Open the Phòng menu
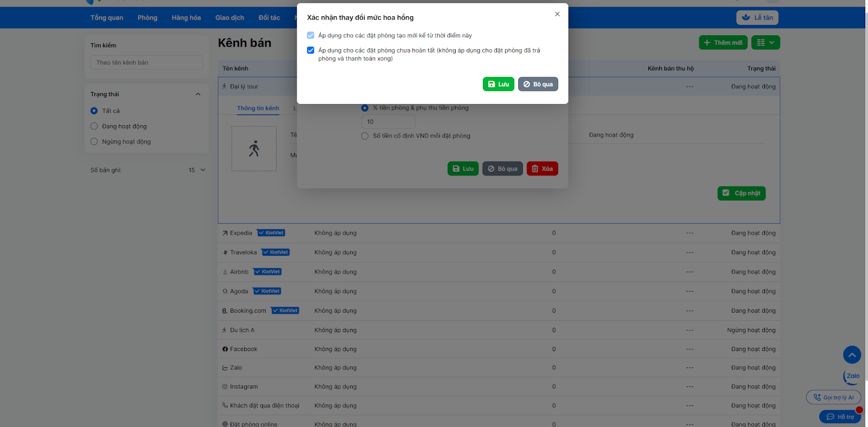The width and height of the screenshot is (868, 427). tap(148, 18)
